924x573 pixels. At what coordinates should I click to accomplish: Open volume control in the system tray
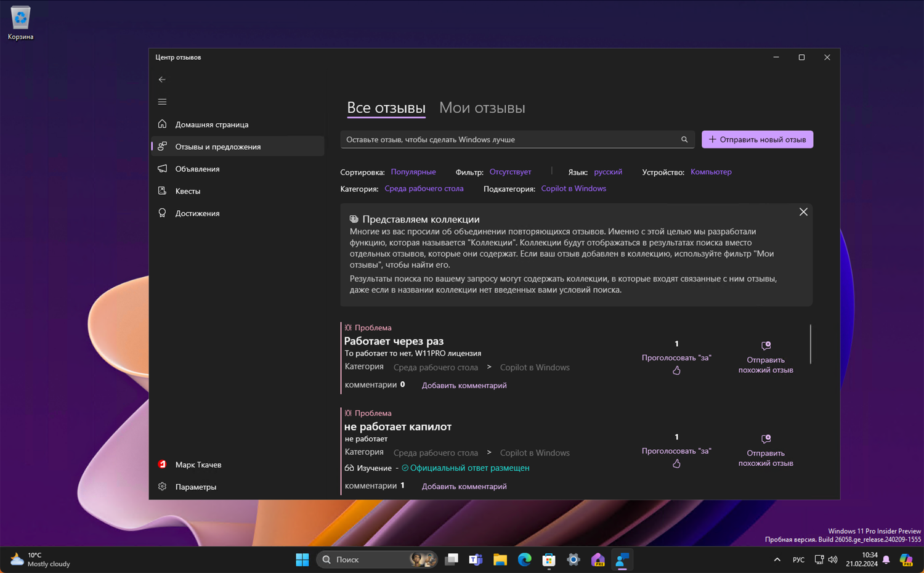point(833,559)
